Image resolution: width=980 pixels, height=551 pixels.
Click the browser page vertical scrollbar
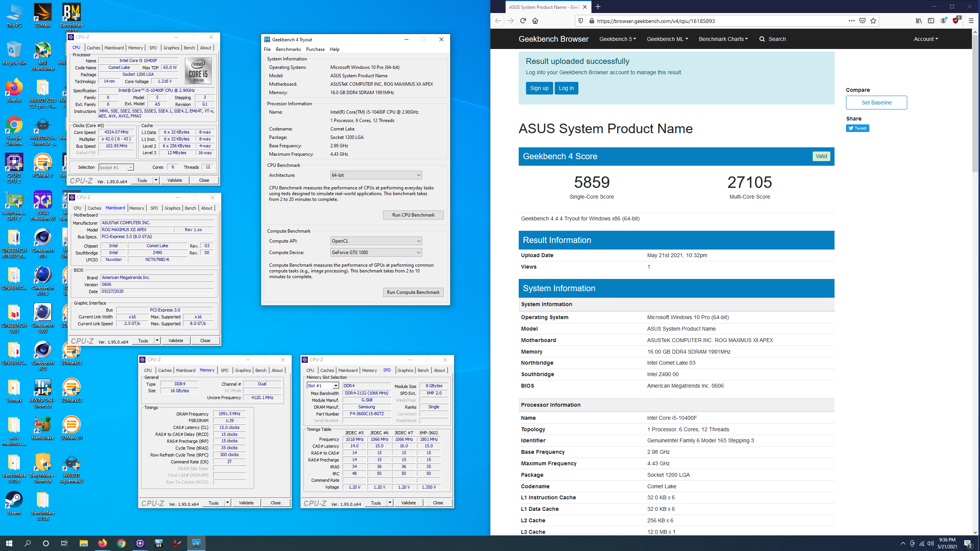975,103
